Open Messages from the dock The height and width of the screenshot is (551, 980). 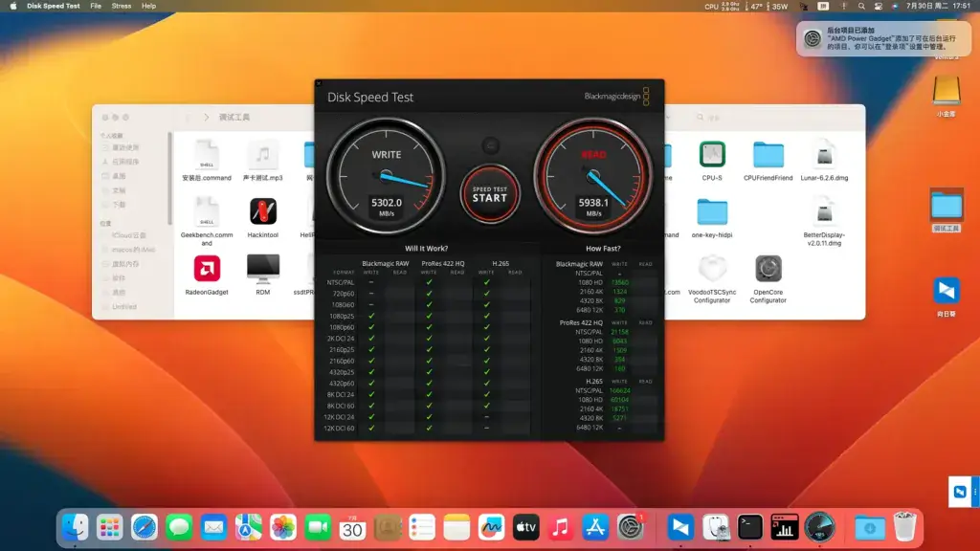tap(179, 528)
